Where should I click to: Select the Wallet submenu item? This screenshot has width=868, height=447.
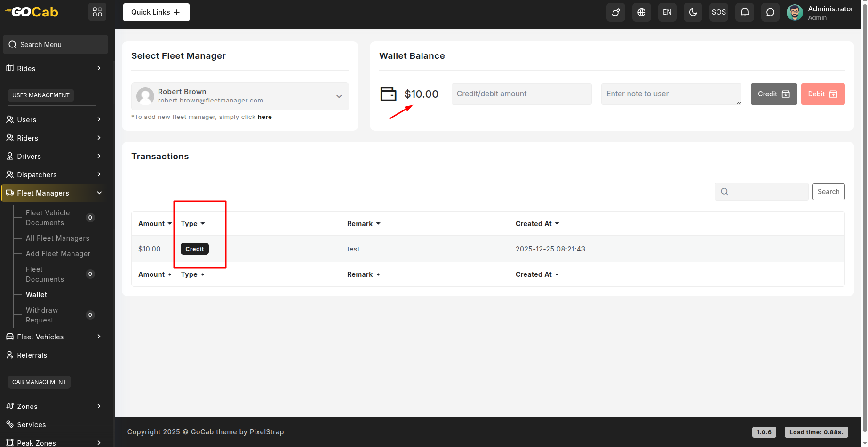coord(36,295)
